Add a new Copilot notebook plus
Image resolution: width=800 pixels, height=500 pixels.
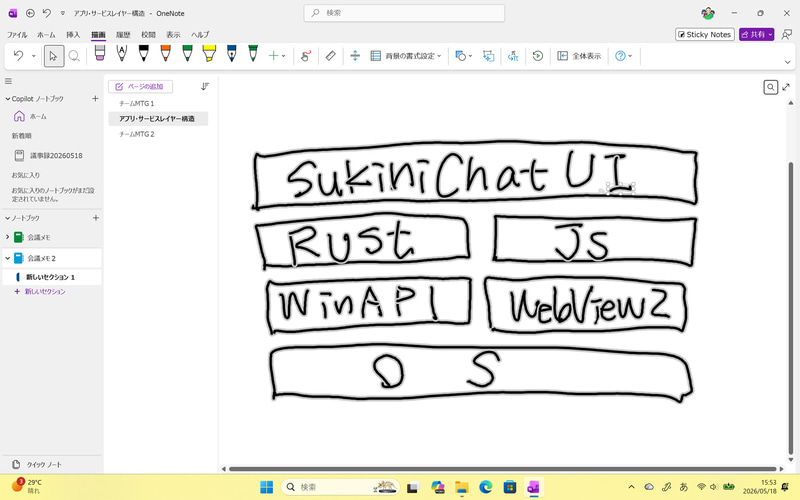click(95, 98)
